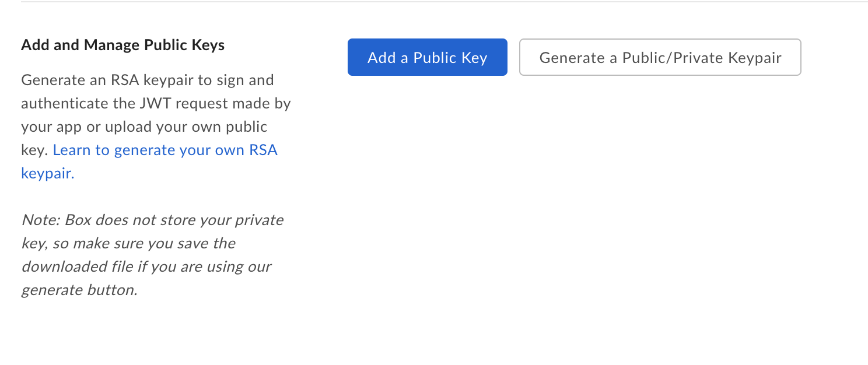Click the italicized note about private keys

pyautogui.click(x=152, y=255)
